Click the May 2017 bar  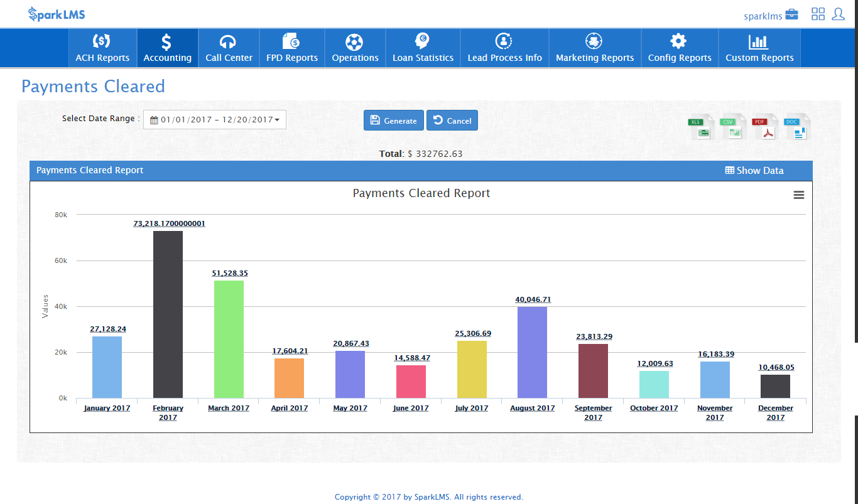[350, 374]
